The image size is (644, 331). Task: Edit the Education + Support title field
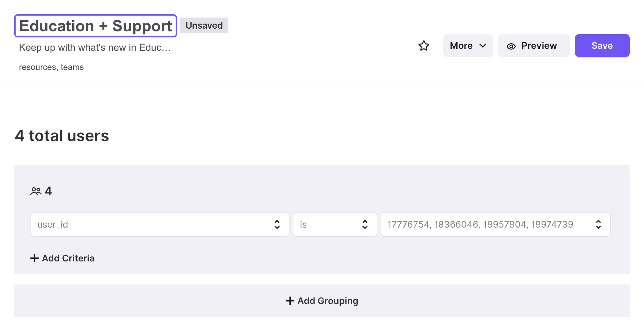click(x=96, y=26)
